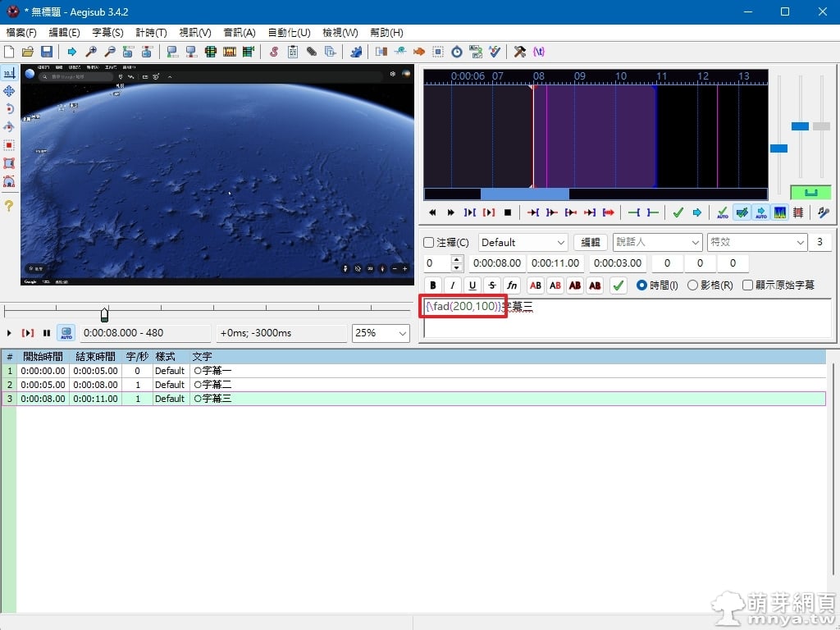The width and height of the screenshot is (840, 630).
Task: Open the 字幕(S) menu
Action: [107, 33]
